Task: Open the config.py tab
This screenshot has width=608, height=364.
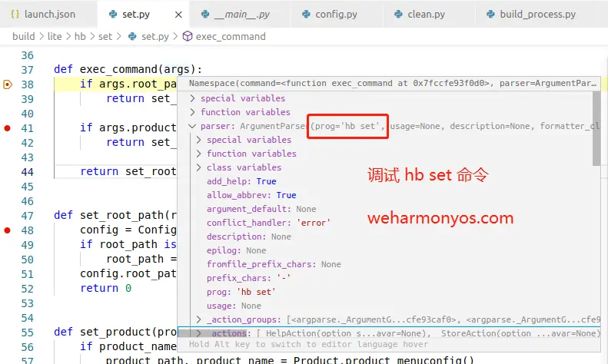Action: point(336,15)
